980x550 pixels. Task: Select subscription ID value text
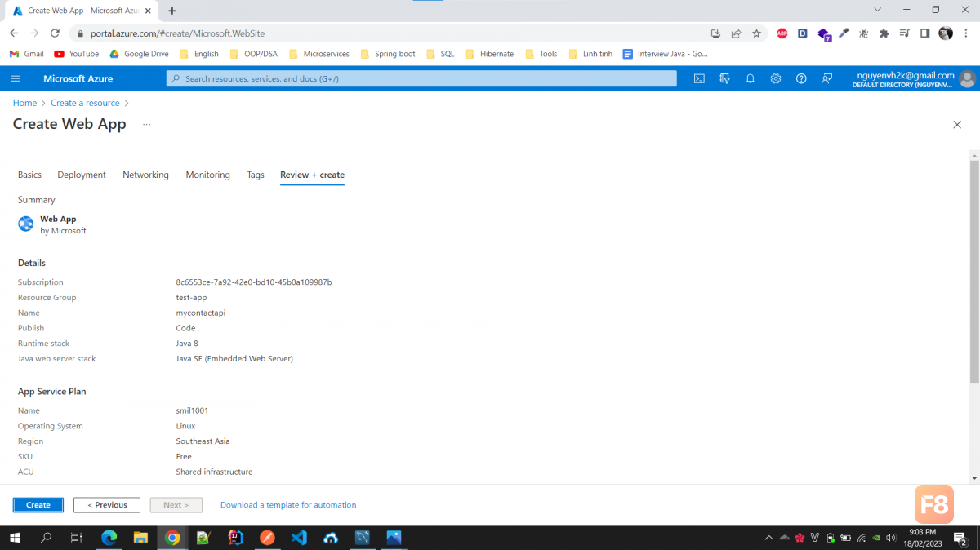pos(254,282)
